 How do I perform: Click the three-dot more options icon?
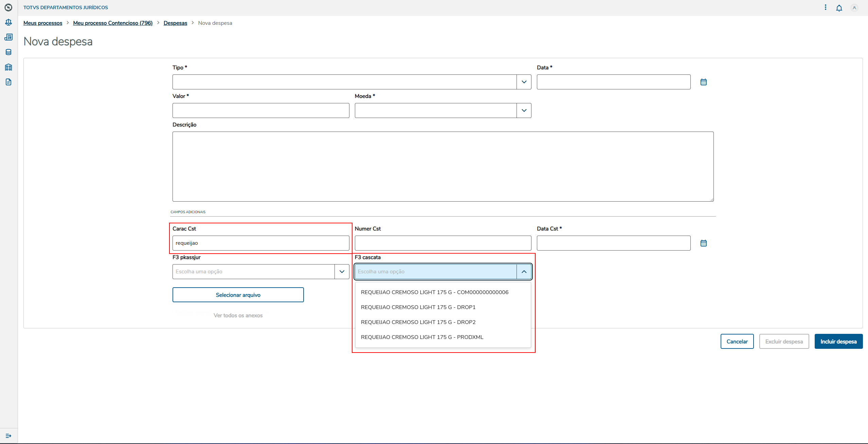pyautogui.click(x=826, y=7)
